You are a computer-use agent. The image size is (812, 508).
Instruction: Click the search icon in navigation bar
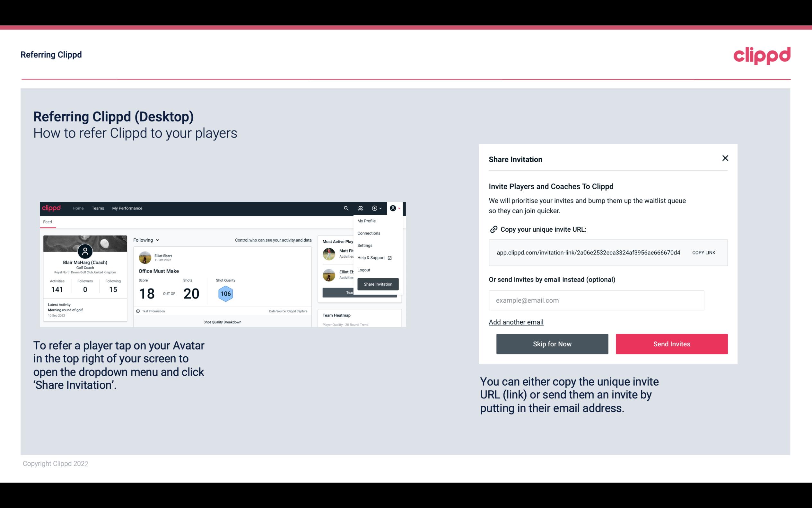click(345, 208)
